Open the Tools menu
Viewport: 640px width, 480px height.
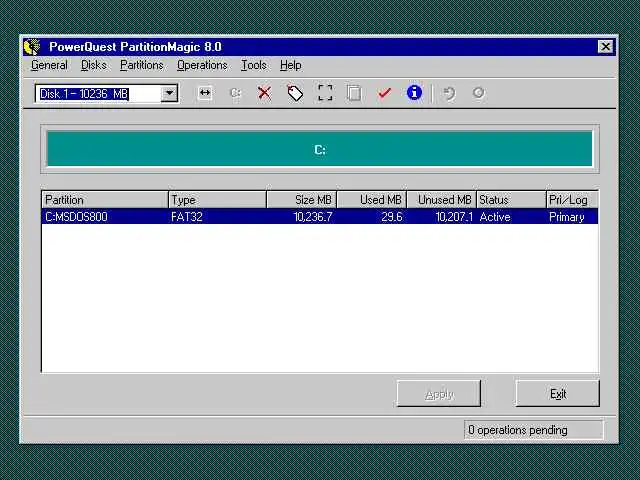tap(253, 65)
